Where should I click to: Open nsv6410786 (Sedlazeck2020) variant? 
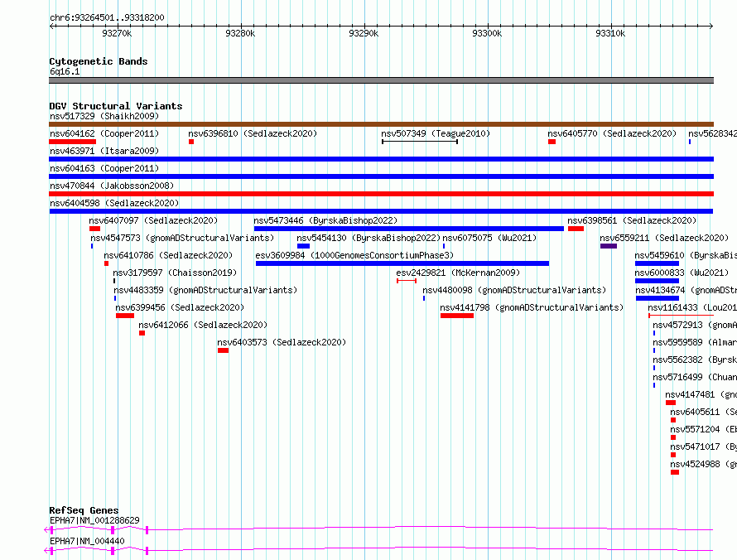168,255
